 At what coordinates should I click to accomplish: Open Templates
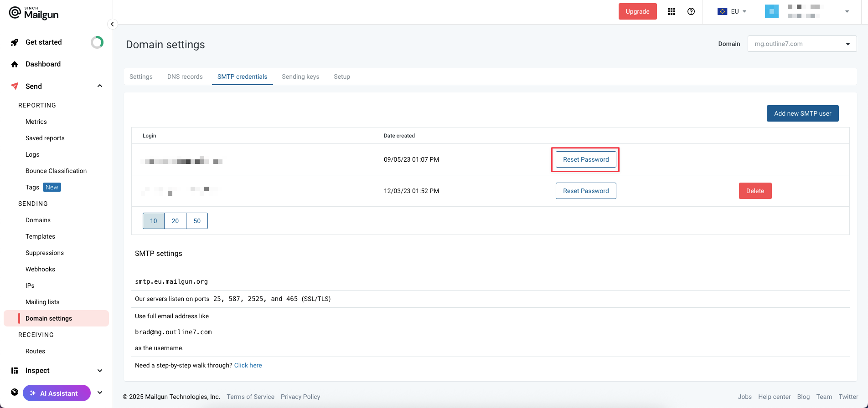[40, 236]
